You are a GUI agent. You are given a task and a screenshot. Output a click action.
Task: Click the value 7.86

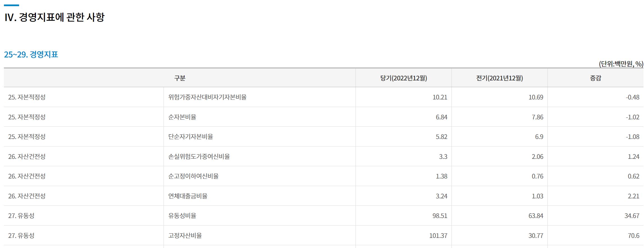pyautogui.click(x=537, y=117)
